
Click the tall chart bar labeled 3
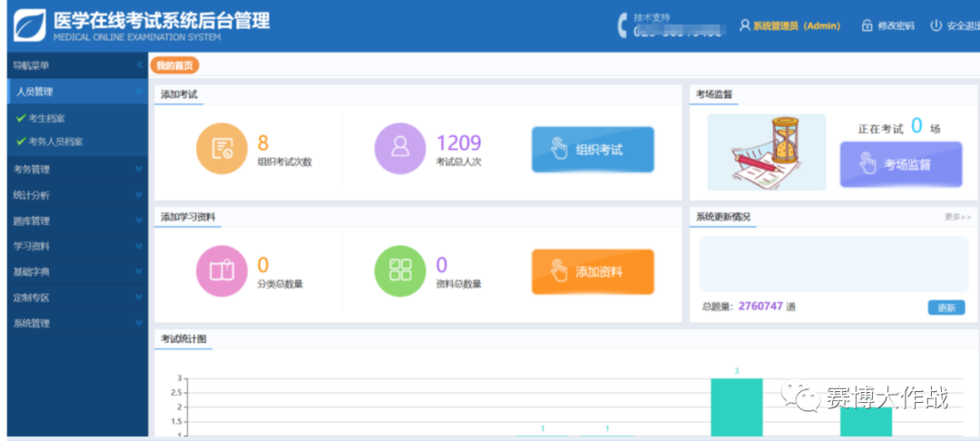tap(736, 407)
